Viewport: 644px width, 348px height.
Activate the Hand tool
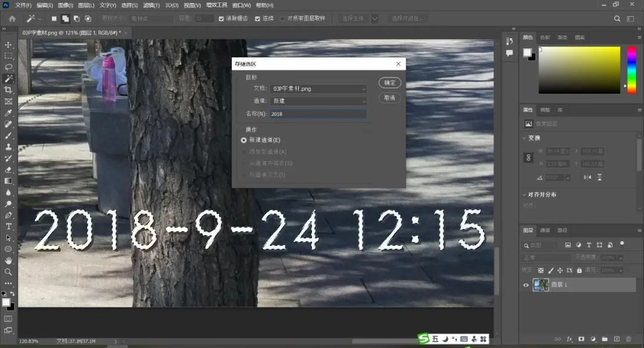8,260
